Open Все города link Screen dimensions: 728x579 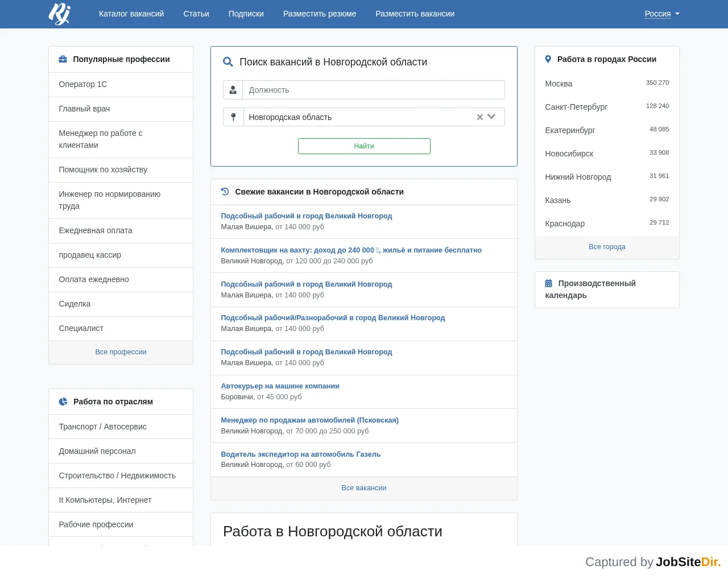coord(607,247)
